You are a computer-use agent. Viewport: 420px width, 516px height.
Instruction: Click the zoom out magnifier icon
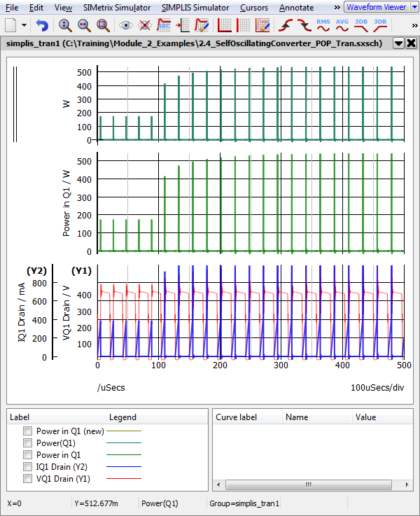tap(84, 25)
